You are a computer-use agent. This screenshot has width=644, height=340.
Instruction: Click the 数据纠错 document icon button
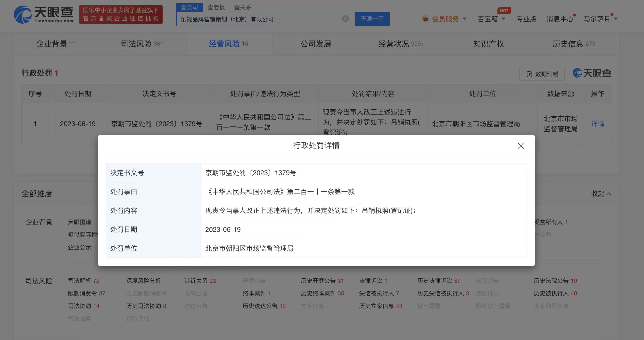[542, 74]
